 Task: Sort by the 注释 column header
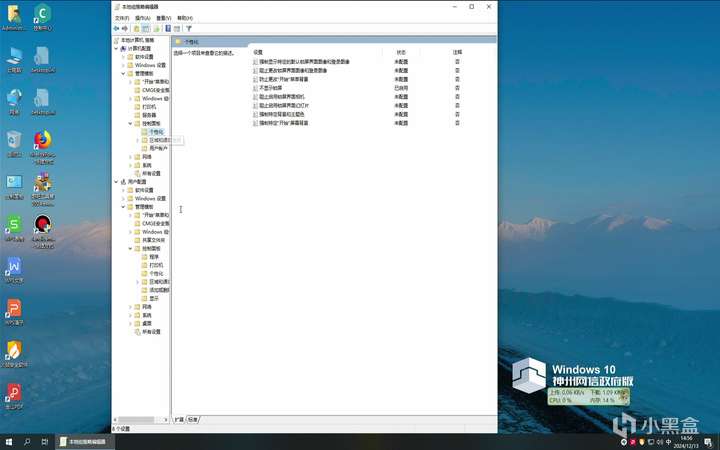pyautogui.click(x=457, y=52)
